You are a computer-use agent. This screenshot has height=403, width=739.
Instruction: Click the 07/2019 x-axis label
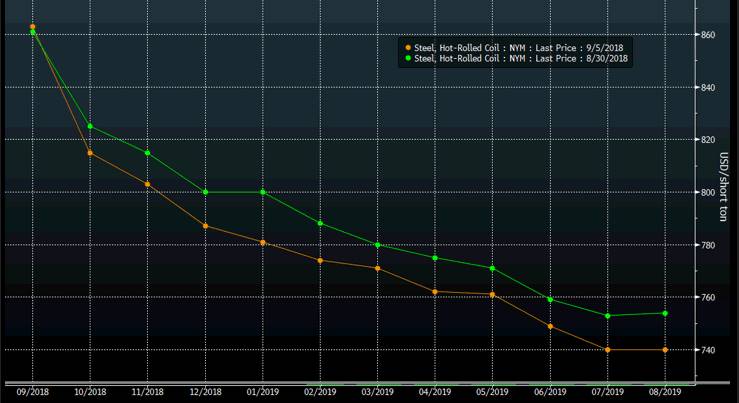(x=607, y=392)
